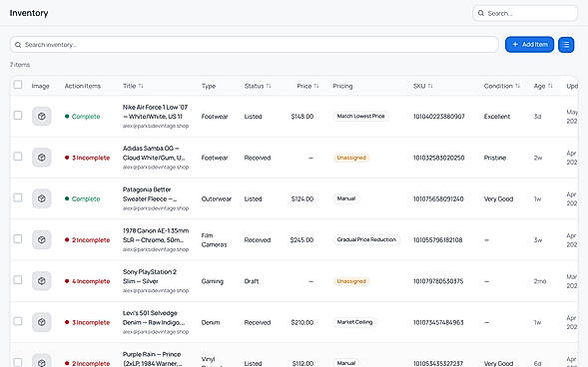The width and height of the screenshot is (588, 367).
Task: Click the $210.00 price cell
Action: pos(302,322)
